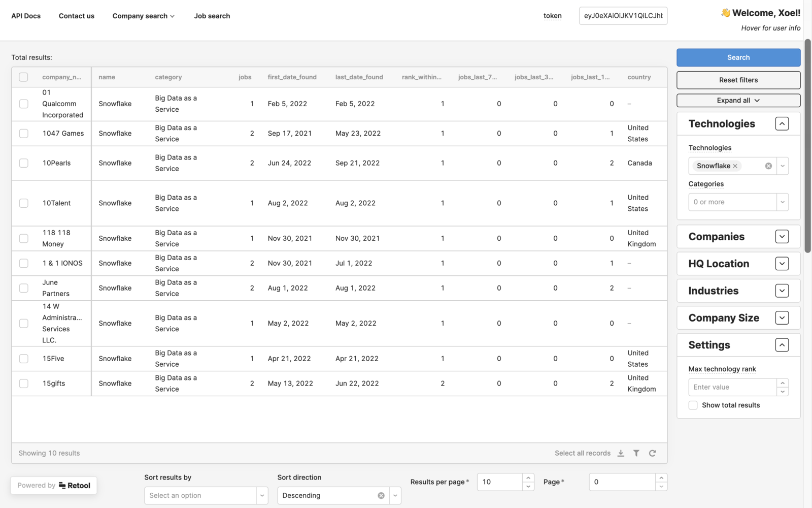Viewport: 812px width, 508px height.
Task: Click the Max technology rank input
Action: coord(732,387)
